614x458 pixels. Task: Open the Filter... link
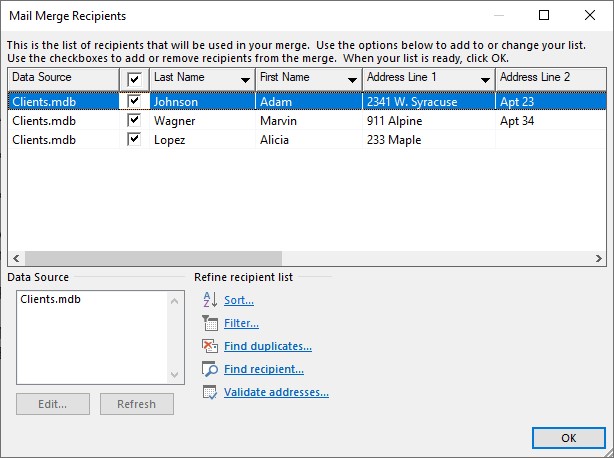point(241,323)
